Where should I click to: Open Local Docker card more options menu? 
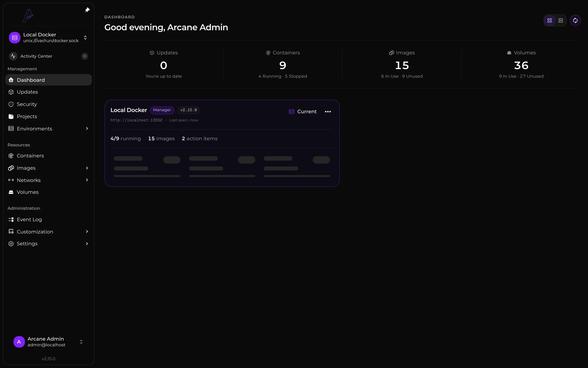coord(328,111)
